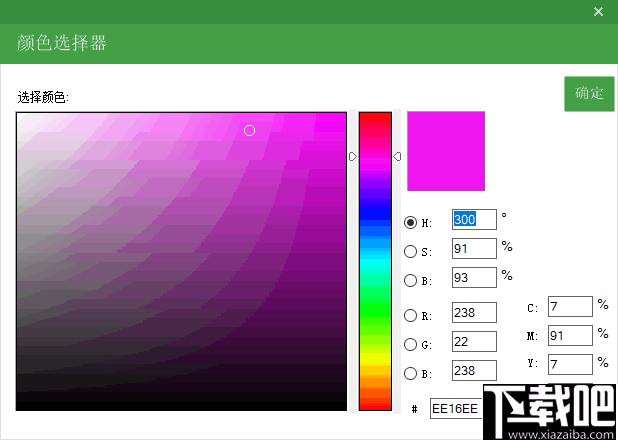Image resolution: width=618 pixels, height=440 pixels.
Task: Click the right hue slider arrow handle
Action: (397, 157)
